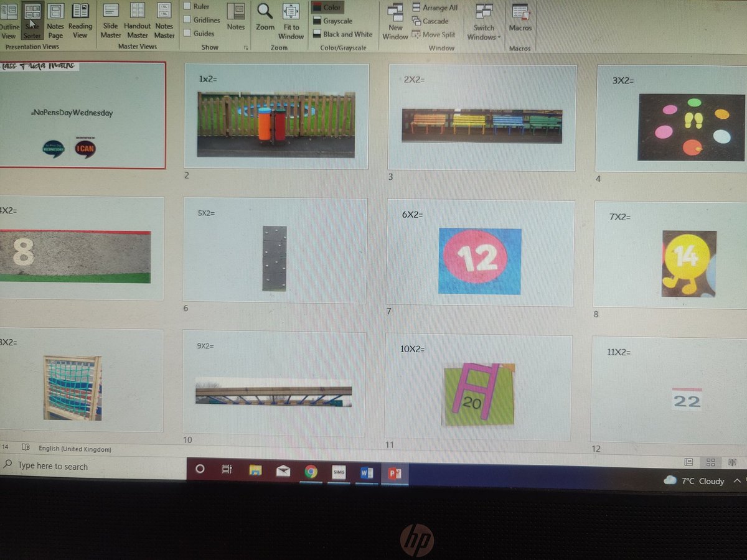Show hidden system tray icons chevron

[x=738, y=481]
